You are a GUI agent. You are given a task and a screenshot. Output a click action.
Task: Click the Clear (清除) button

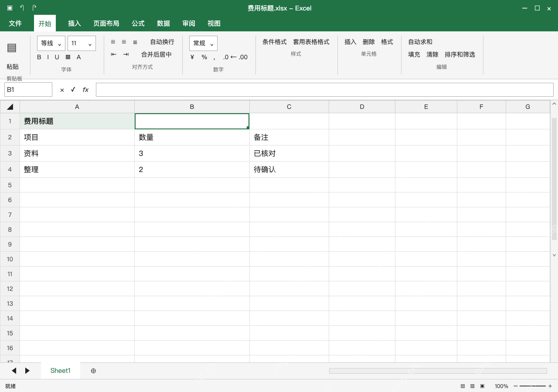tap(432, 54)
